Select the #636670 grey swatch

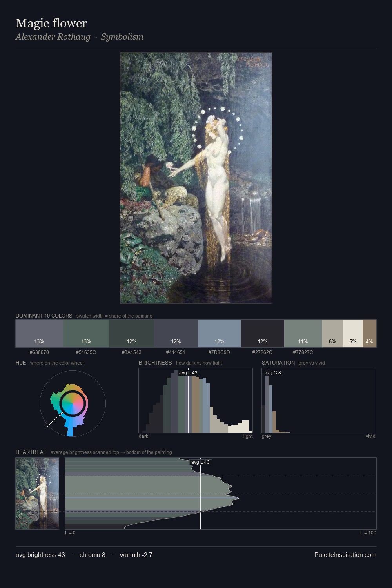coord(39,334)
